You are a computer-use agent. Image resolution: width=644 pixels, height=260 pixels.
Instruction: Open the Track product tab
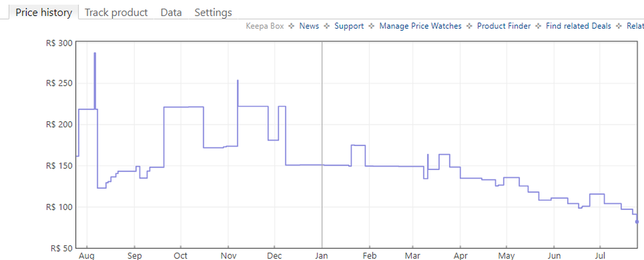coord(116,12)
